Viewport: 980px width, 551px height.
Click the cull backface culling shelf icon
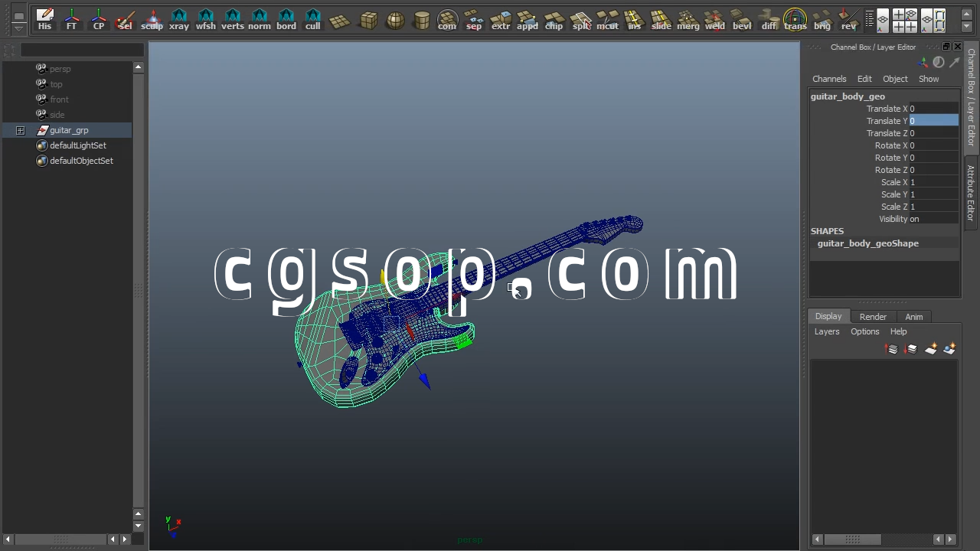pos(312,20)
